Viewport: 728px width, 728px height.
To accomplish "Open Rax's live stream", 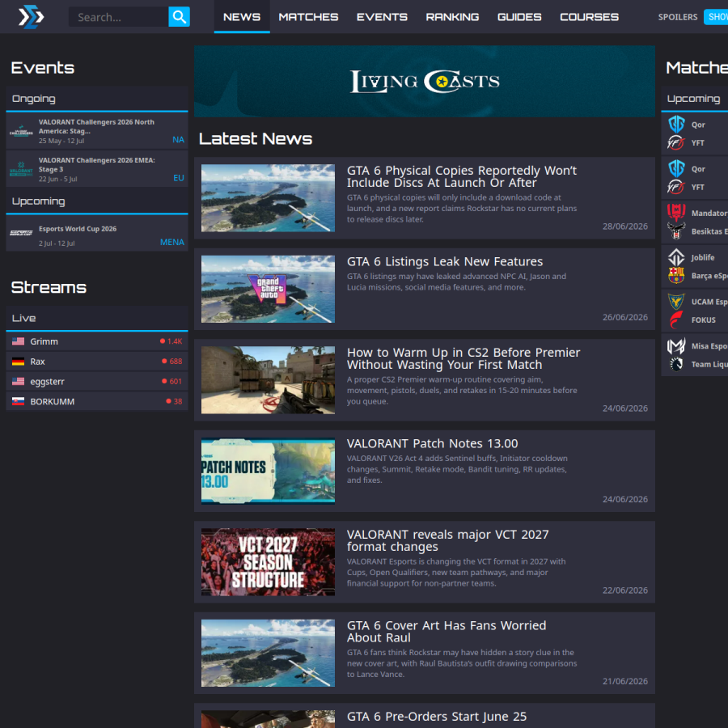I will [97, 362].
